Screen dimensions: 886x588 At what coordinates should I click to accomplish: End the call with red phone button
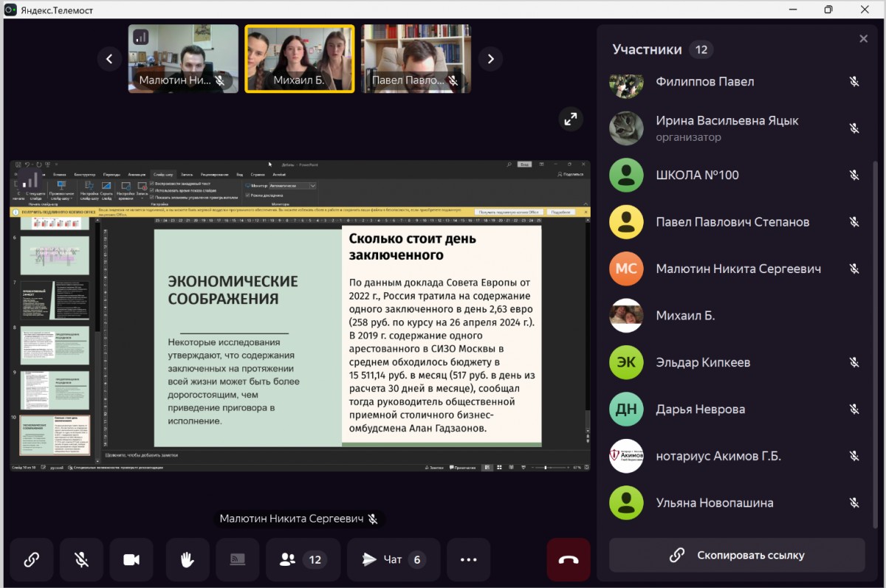568,560
